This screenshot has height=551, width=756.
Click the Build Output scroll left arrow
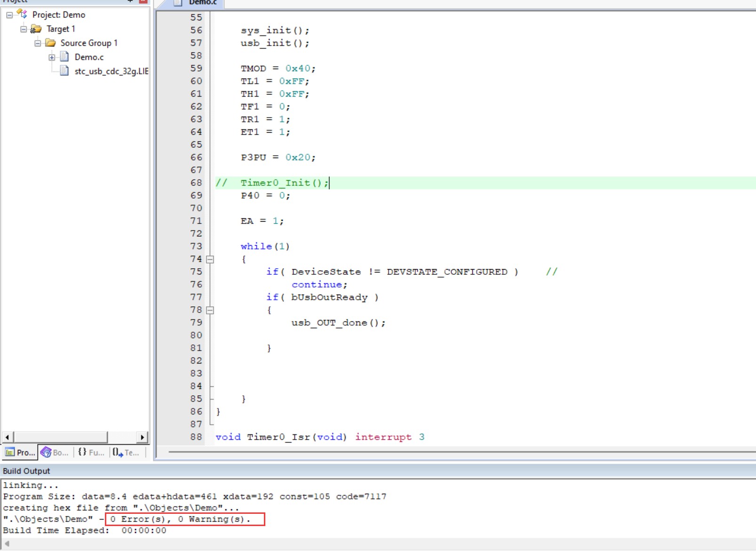pos(7,543)
